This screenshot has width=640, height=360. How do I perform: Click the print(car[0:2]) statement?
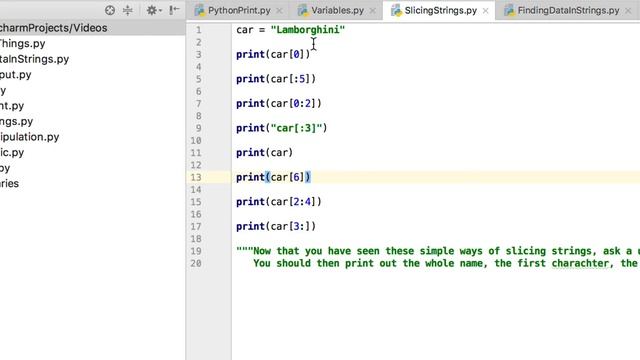(x=279, y=103)
